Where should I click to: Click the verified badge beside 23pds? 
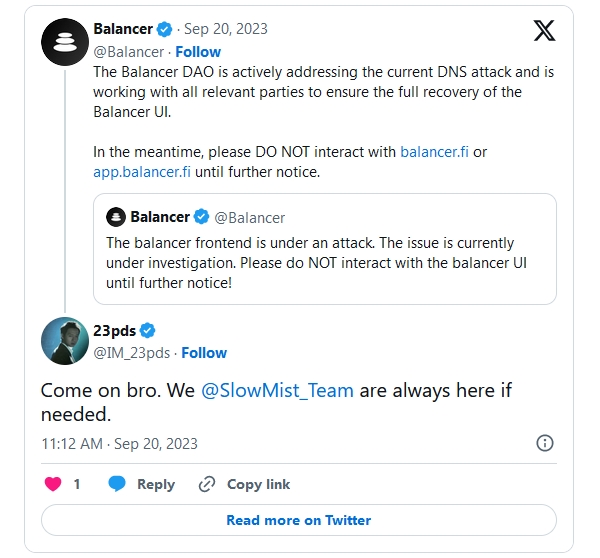tap(148, 331)
